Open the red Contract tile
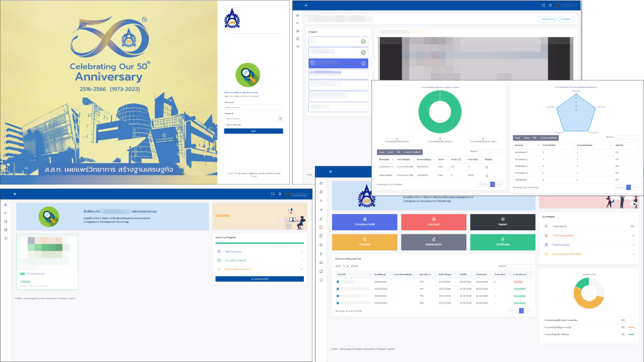 click(433, 222)
